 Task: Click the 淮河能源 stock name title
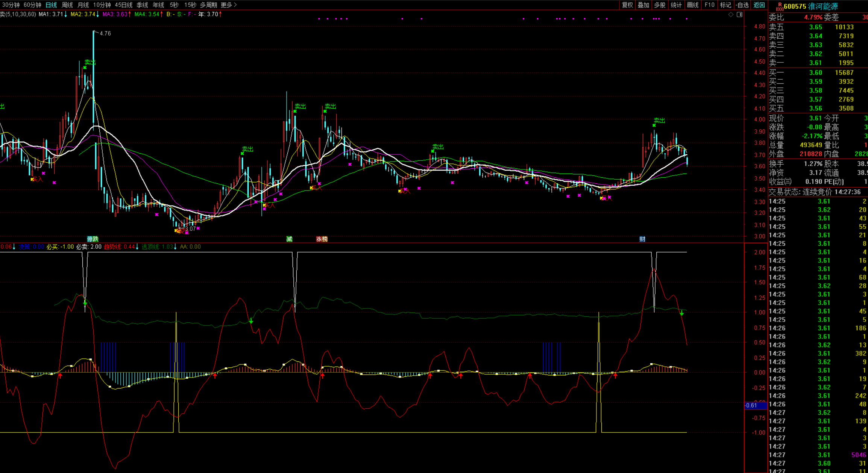pos(822,7)
